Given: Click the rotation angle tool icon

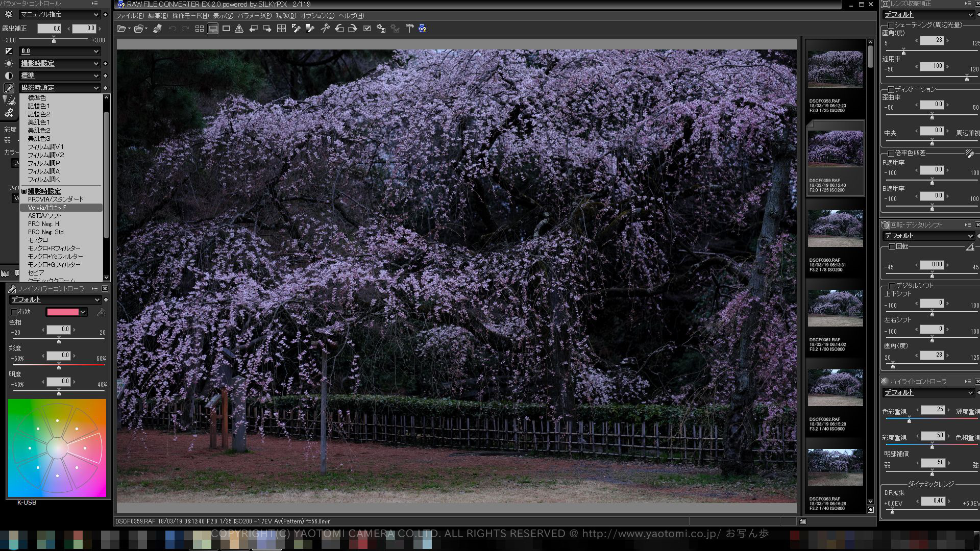Looking at the screenshot, I should (970, 247).
